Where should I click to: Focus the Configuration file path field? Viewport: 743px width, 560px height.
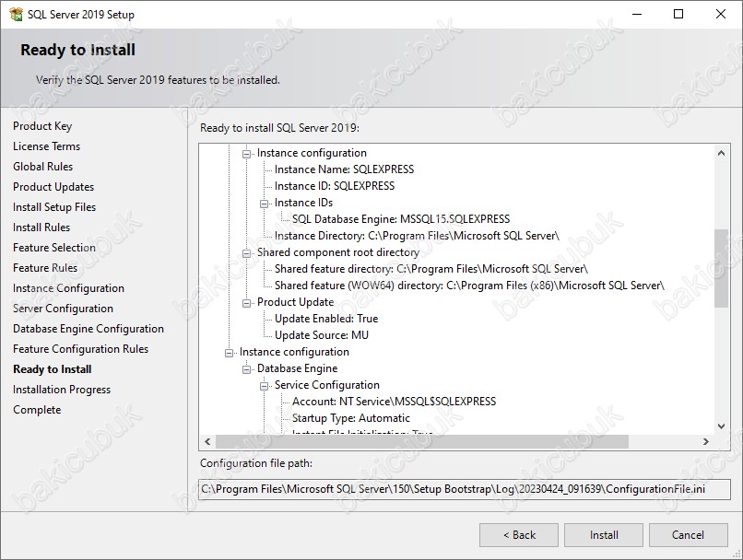(x=465, y=489)
